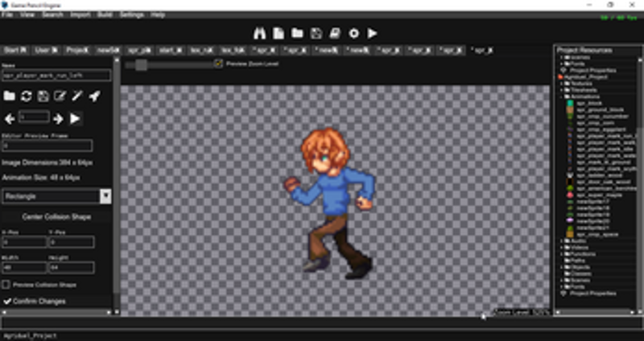Expand the Objects folder in Project Resources
The width and height of the screenshot is (644, 341).
[562, 267]
